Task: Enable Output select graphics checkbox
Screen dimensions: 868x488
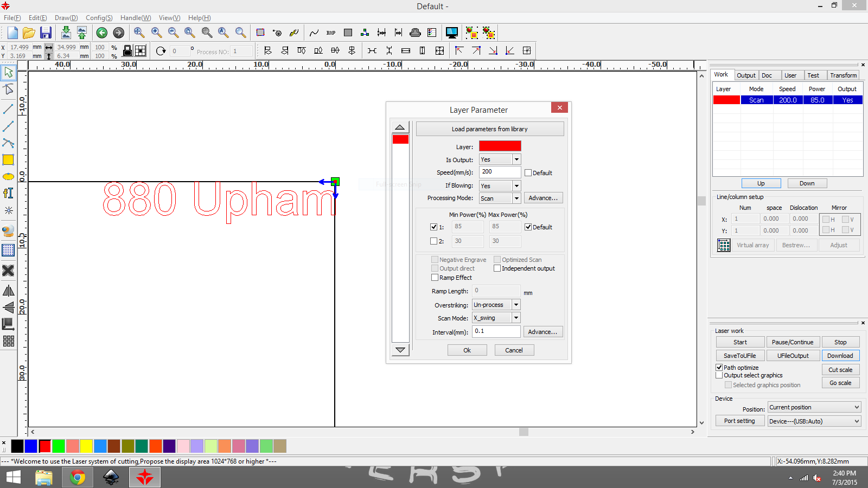Action: [x=719, y=375]
